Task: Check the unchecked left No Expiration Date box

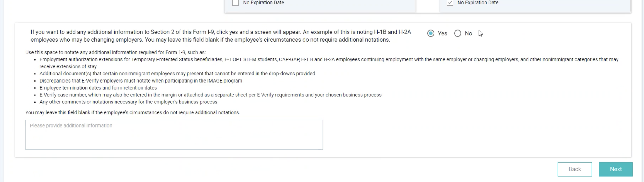Action: pos(235,3)
